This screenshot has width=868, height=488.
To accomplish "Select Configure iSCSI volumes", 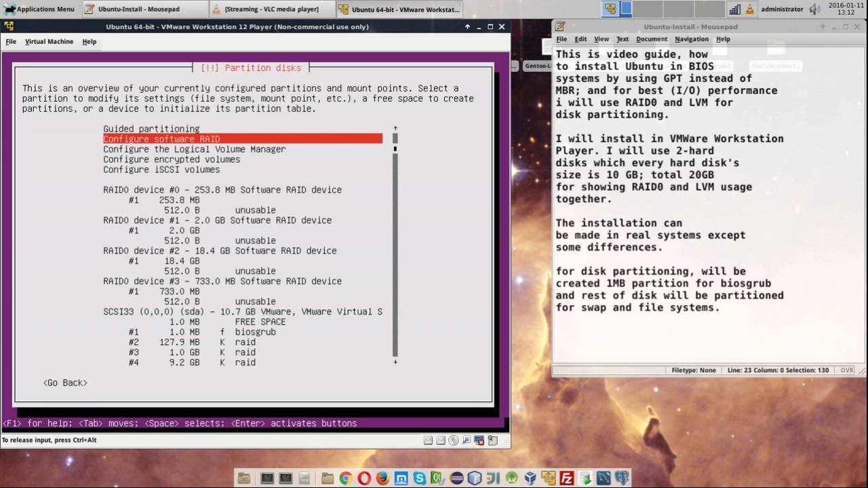I will tap(161, 169).
